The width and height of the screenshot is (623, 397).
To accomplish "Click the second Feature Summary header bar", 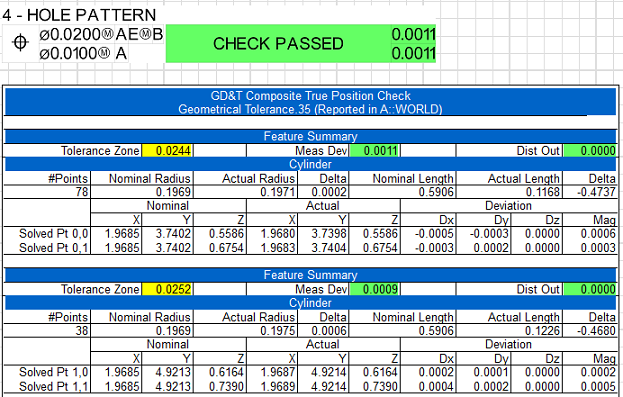I will point(310,275).
